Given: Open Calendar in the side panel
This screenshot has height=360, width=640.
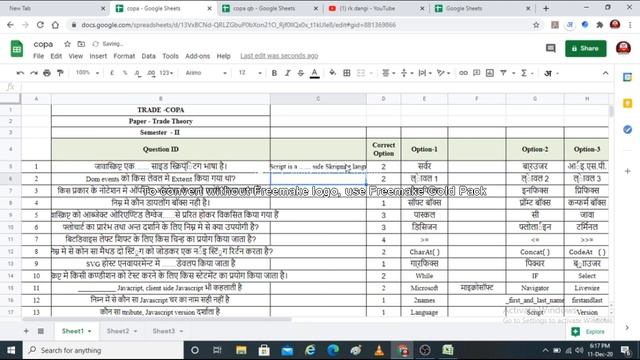Looking at the screenshot, I should (627, 77).
